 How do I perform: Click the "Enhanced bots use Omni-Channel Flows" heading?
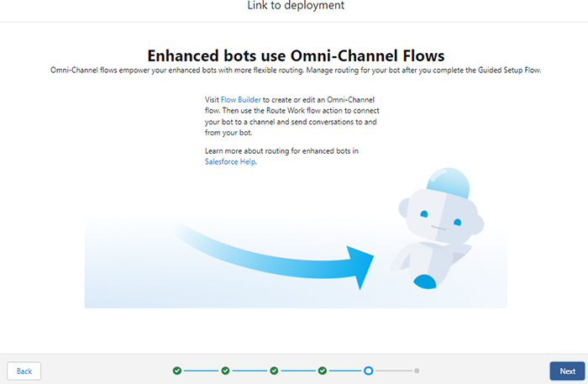point(296,55)
